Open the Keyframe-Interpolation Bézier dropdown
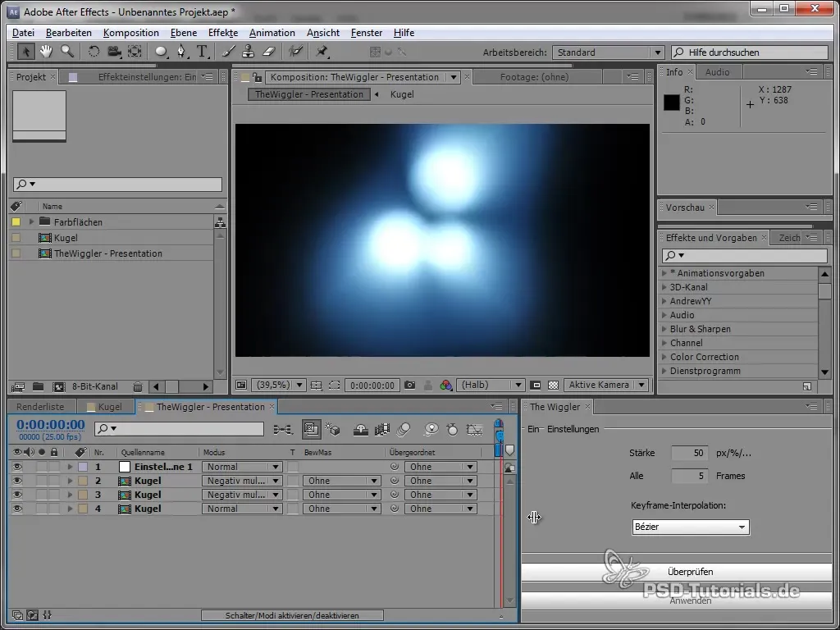Image resolution: width=840 pixels, height=630 pixels. [x=691, y=527]
